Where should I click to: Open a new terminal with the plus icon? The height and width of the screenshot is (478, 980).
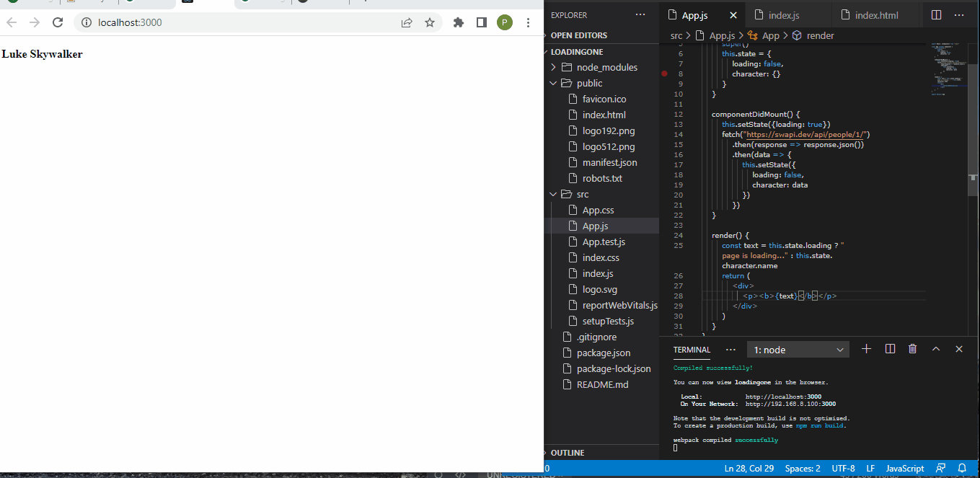coord(866,348)
